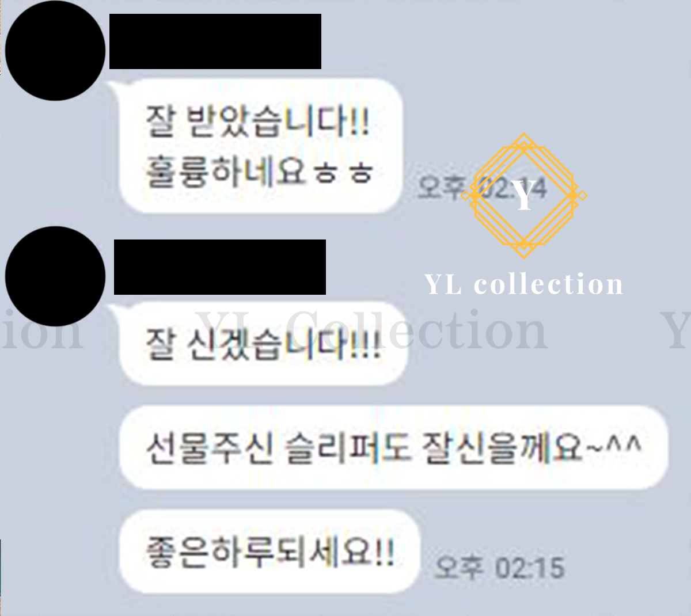Select the second sender's redacted name bar
This screenshot has height=616, width=691.
click(x=220, y=267)
